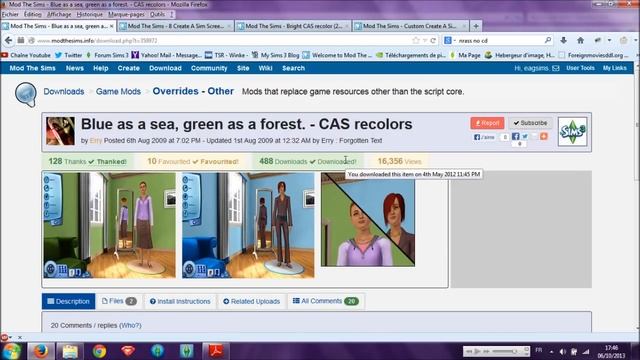
Task: Open the Ma Page bookmark
Action: pos(465,55)
